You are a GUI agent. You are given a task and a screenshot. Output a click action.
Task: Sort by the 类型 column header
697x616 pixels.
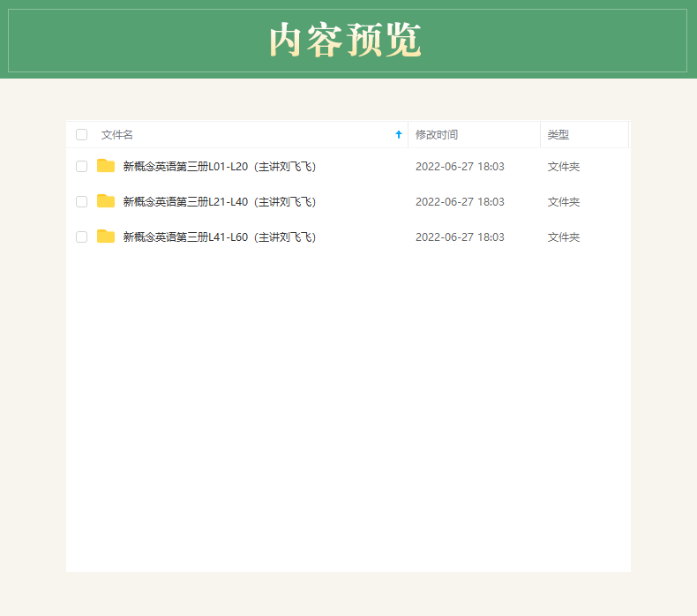click(x=558, y=135)
